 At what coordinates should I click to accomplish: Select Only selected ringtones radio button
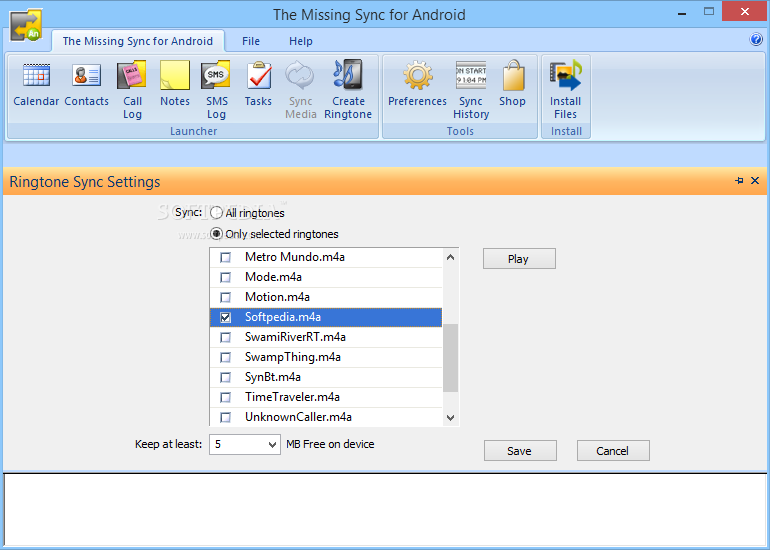216,234
